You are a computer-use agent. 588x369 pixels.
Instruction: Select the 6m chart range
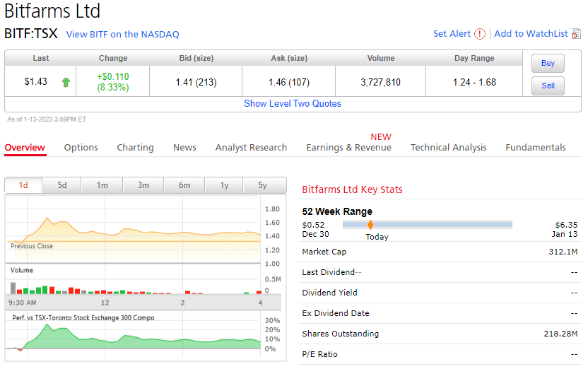click(x=184, y=185)
